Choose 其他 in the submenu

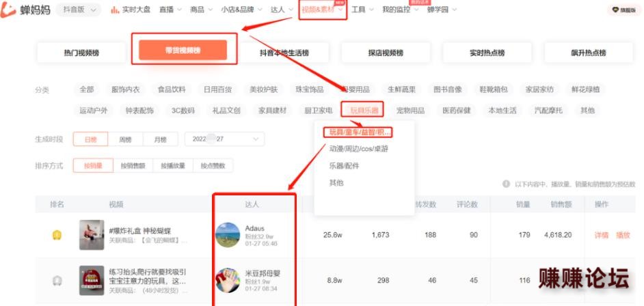point(336,183)
